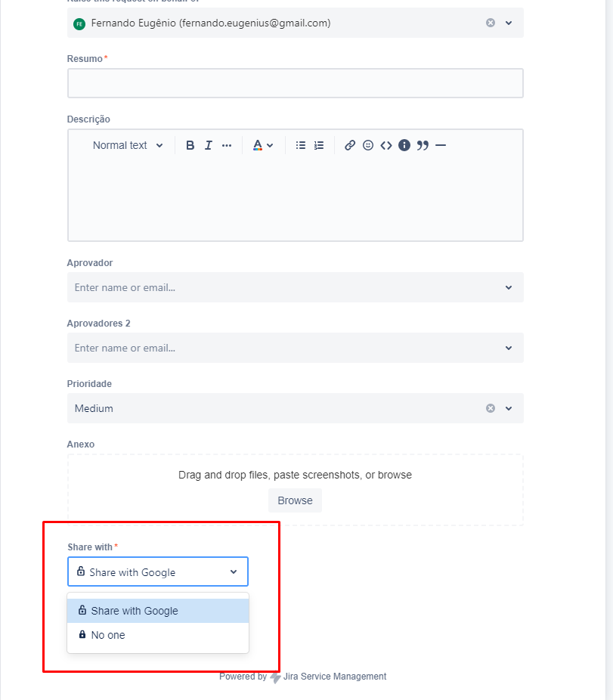
Task: Toggle italic formatting in description editor
Action: 208,145
